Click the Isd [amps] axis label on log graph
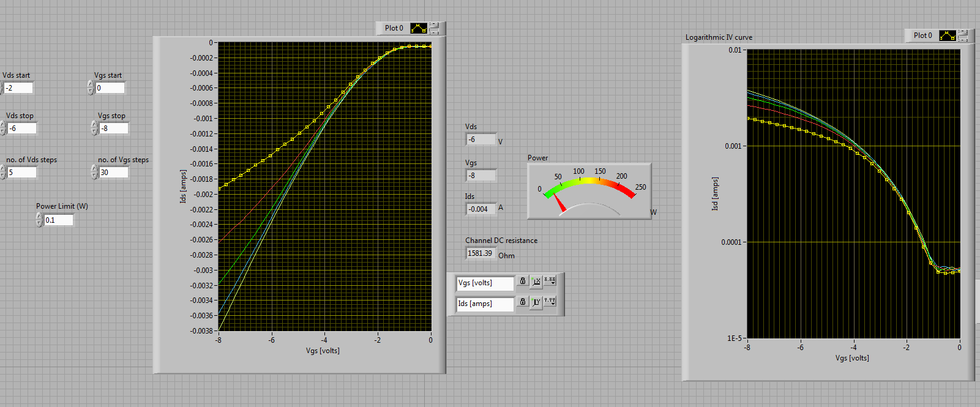The image size is (980, 407). pos(715,194)
